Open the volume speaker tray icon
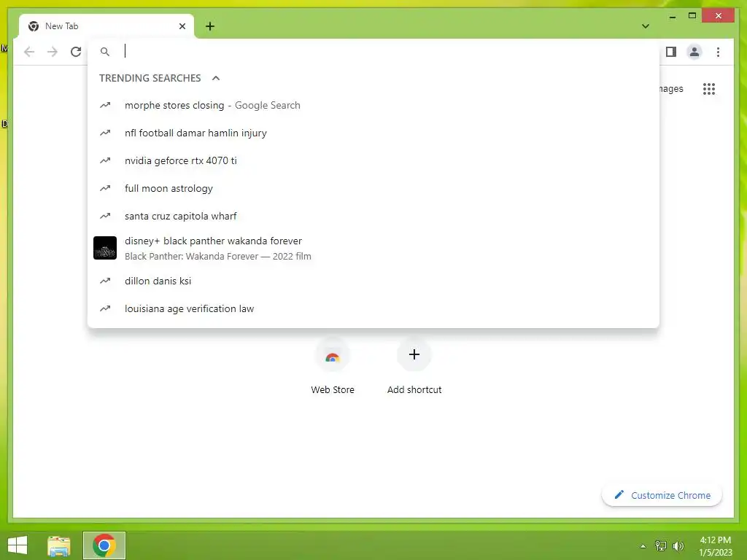Screen dimensions: 747x560 point(678,545)
